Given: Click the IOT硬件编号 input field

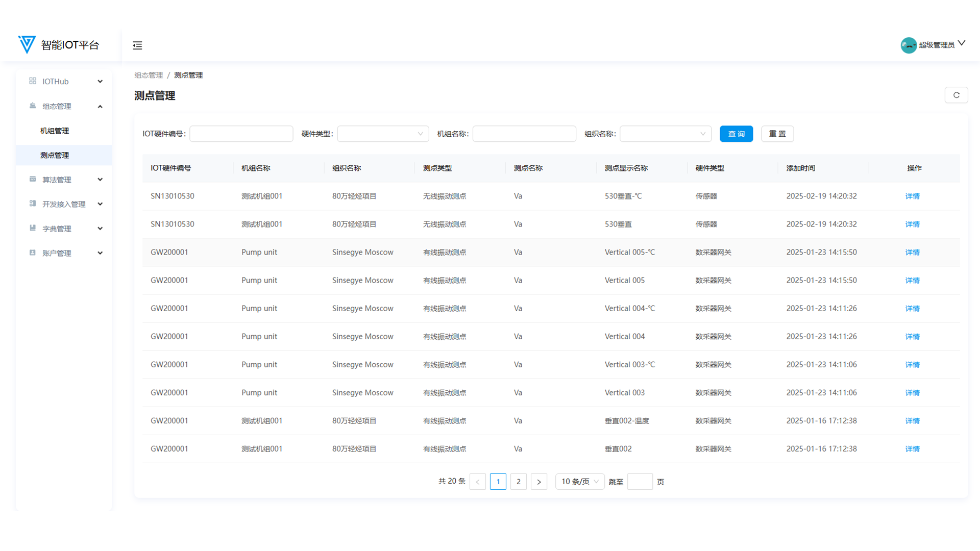Looking at the screenshot, I should click(241, 134).
